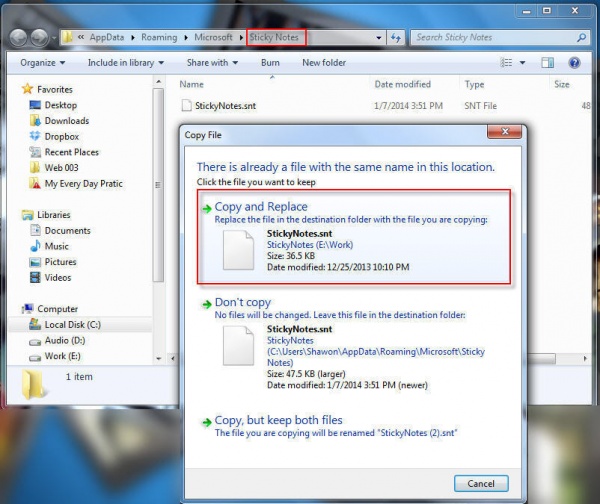Sort by the Name column header

191,84
